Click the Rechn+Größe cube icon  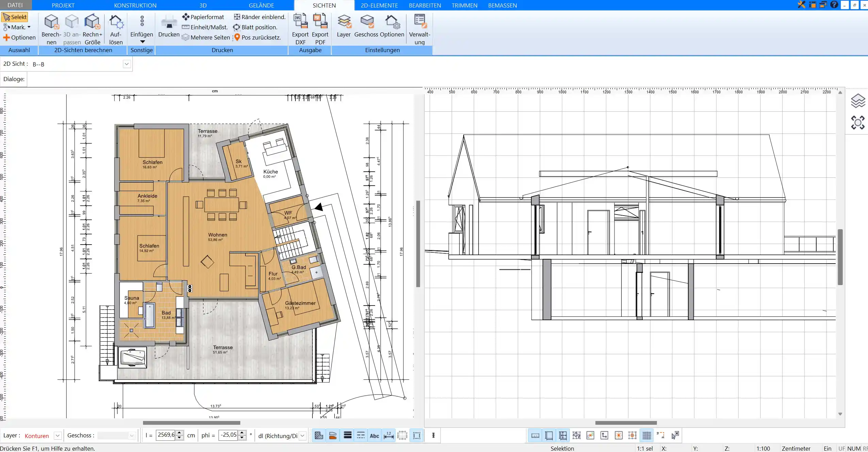tap(92, 22)
